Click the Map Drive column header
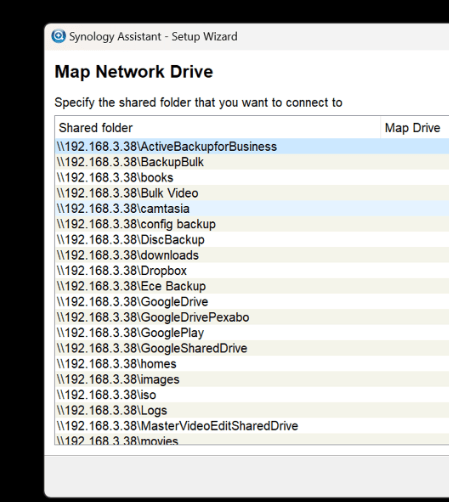The height and width of the screenshot is (502, 449). pyautogui.click(x=415, y=128)
